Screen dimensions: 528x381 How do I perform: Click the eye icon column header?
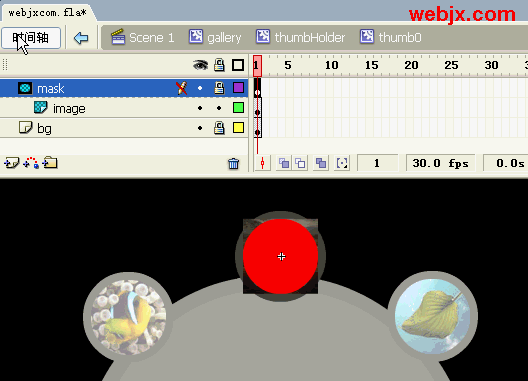pos(200,65)
